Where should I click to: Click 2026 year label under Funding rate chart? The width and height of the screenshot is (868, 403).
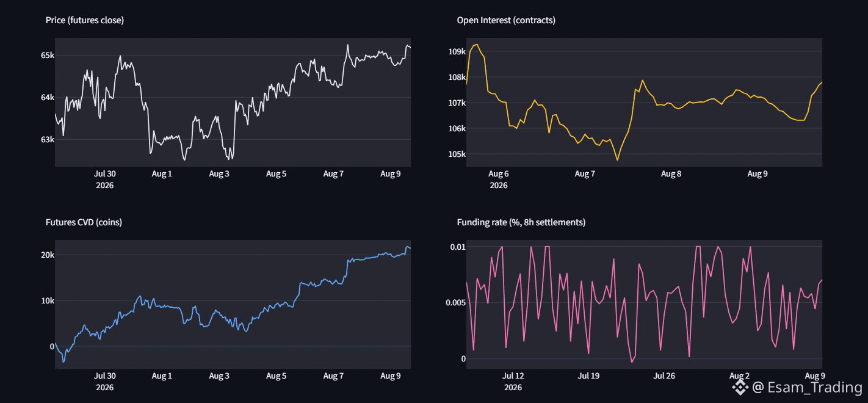pyautogui.click(x=513, y=387)
